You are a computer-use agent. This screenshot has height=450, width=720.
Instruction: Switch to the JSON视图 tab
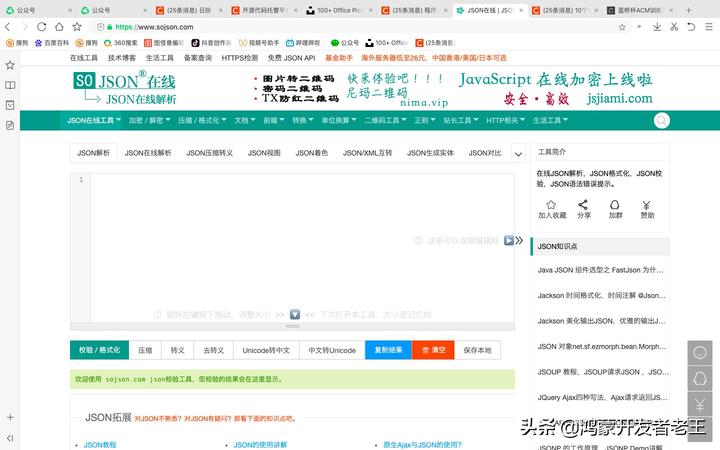point(264,153)
